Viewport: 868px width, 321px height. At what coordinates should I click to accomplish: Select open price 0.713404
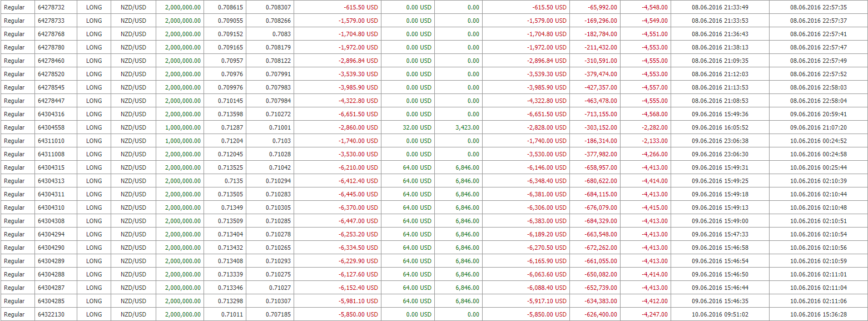click(x=231, y=234)
